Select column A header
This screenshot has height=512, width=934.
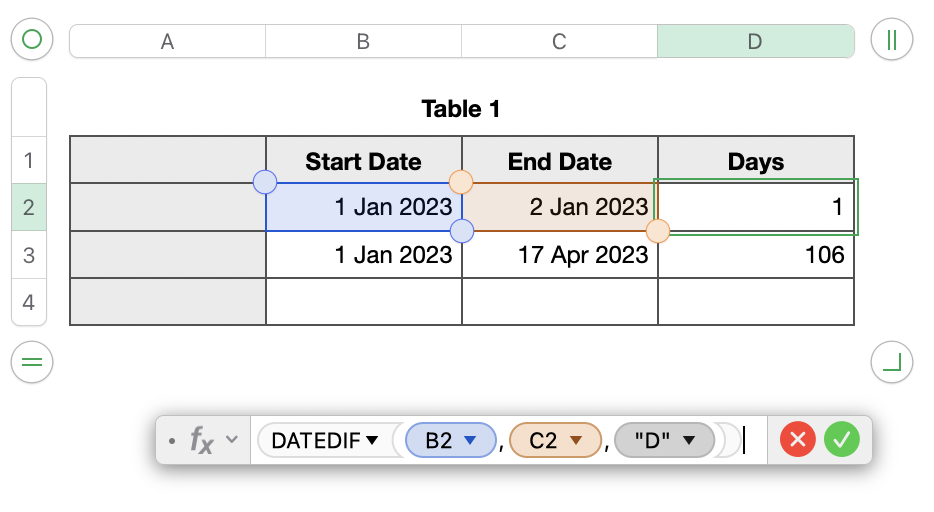pyautogui.click(x=167, y=41)
